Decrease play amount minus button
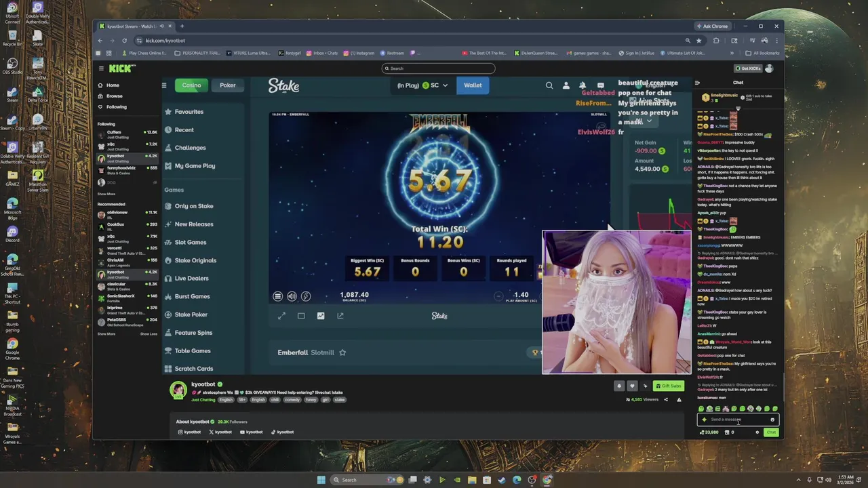Screen dimensions: 868x488 coord(499,296)
